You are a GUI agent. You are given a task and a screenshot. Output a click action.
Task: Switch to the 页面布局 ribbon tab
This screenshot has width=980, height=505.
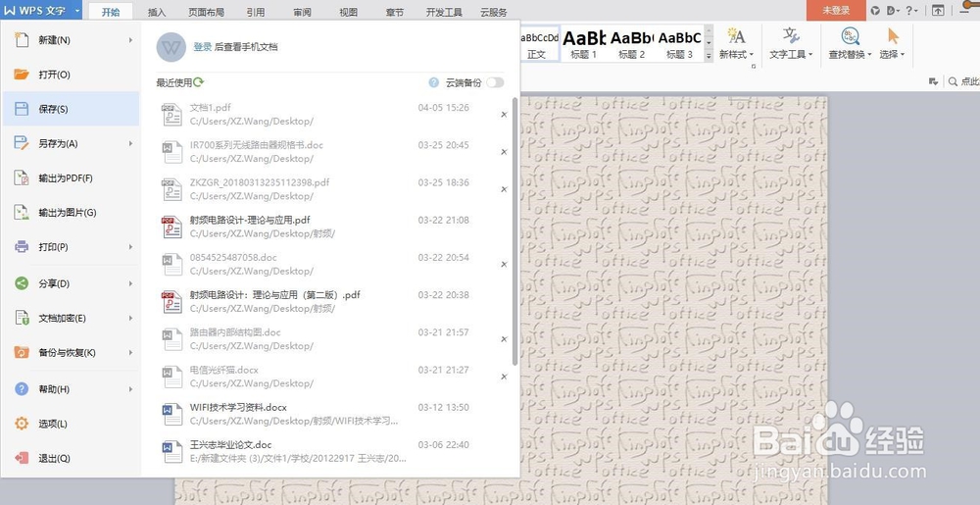tap(206, 12)
